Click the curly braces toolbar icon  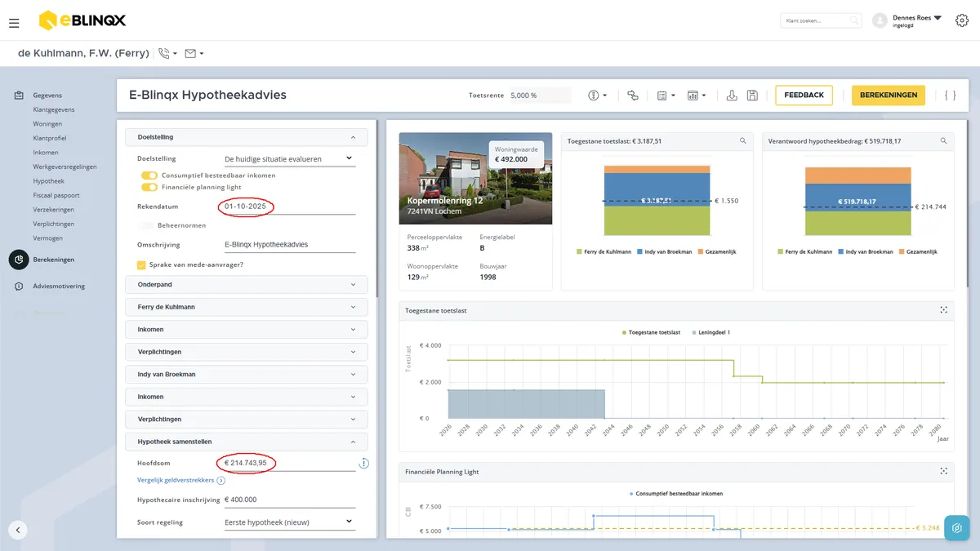pos(950,96)
